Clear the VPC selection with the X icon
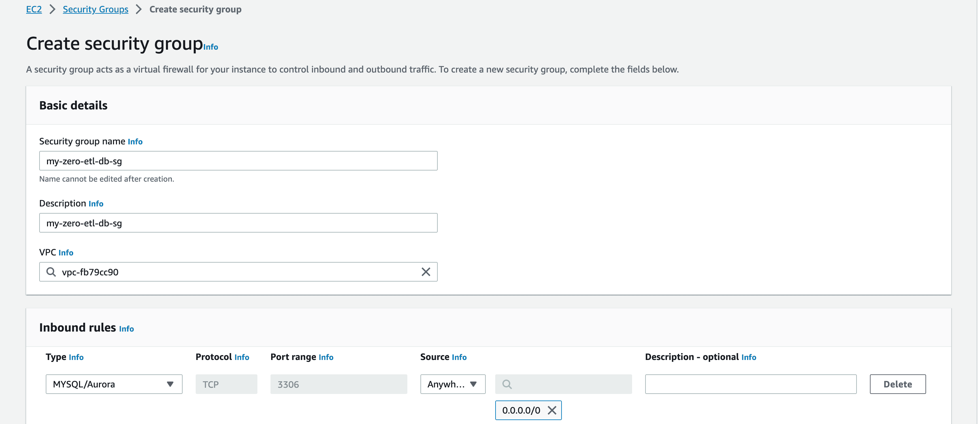The width and height of the screenshot is (980, 424). (x=426, y=272)
